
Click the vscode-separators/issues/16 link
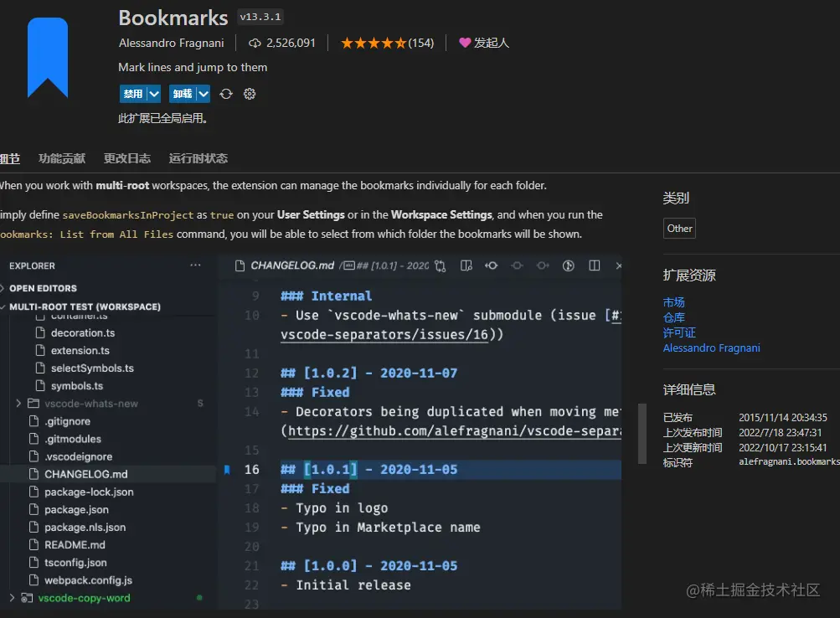(x=384, y=335)
